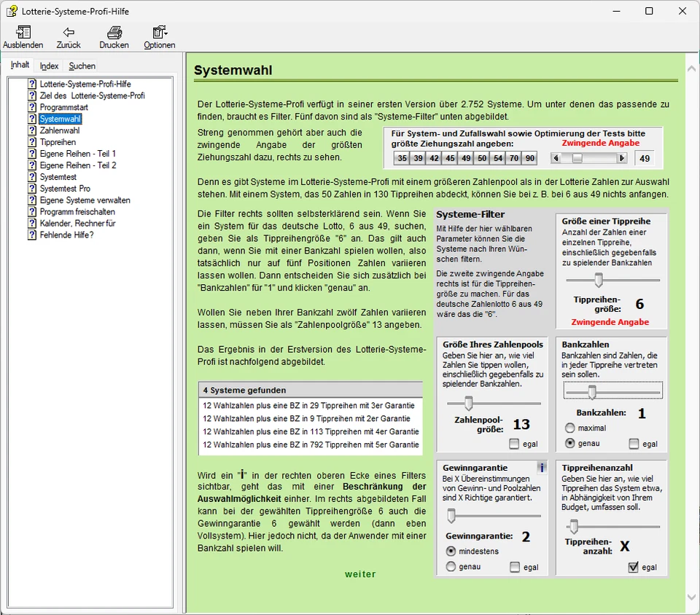Switch to the Suchen tab
Viewport: 700px width, 615px height.
[82, 66]
